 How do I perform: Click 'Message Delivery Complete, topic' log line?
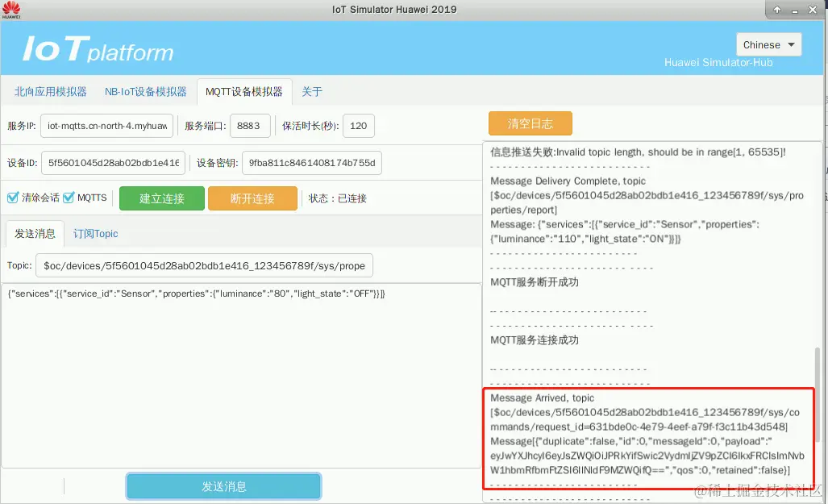(x=568, y=181)
